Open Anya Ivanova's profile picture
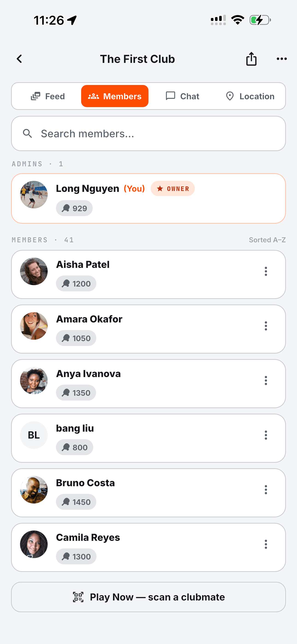The height and width of the screenshot is (644, 297). point(34,381)
